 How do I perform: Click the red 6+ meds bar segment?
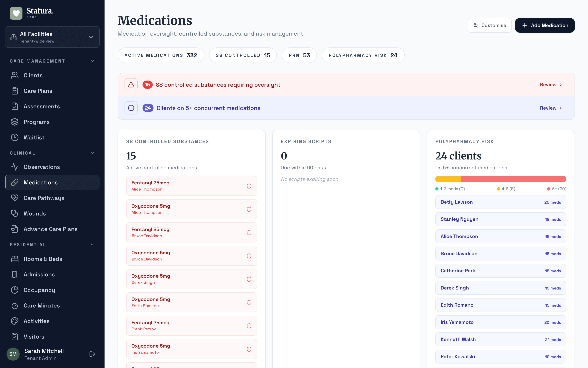pyautogui.click(x=514, y=179)
